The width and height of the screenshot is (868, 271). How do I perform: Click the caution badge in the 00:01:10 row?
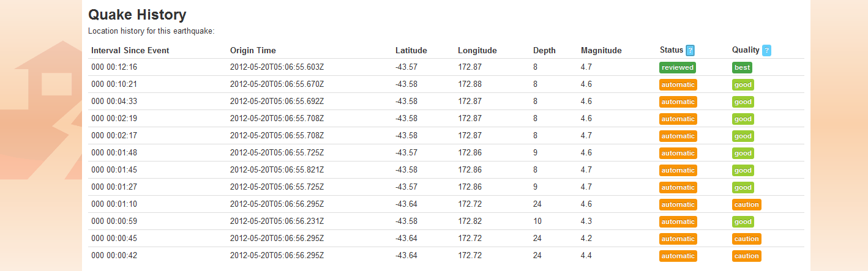coord(746,205)
